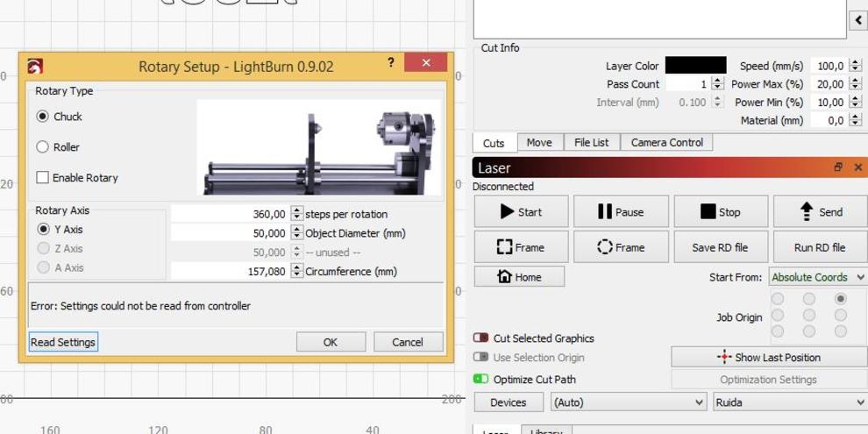Edit Speed value 100,0 field
The height and width of the screenshot is (434, 868).
click(x=829, y=66)
